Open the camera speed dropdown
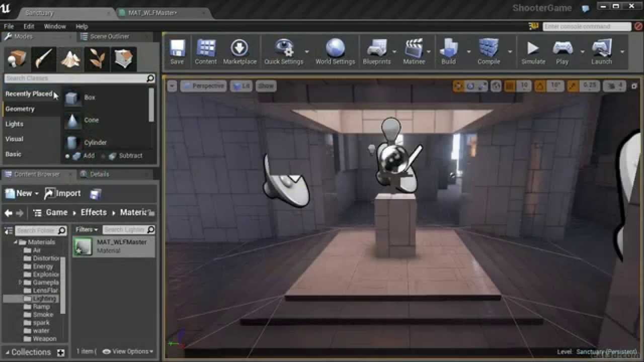 tap(614, 86)
